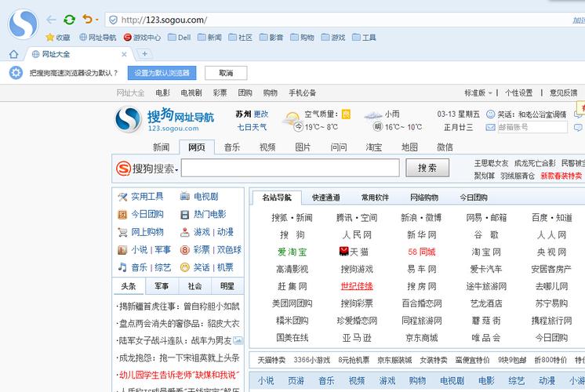Click the 设置为默认浏览器 button
This screenshot has width=585, height=392.
click(x=162, y=73)
